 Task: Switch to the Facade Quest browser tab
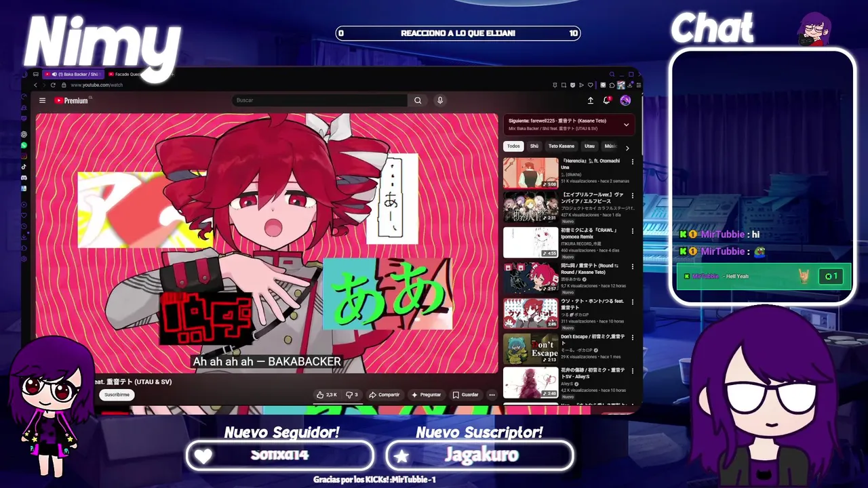coord(123,74)
